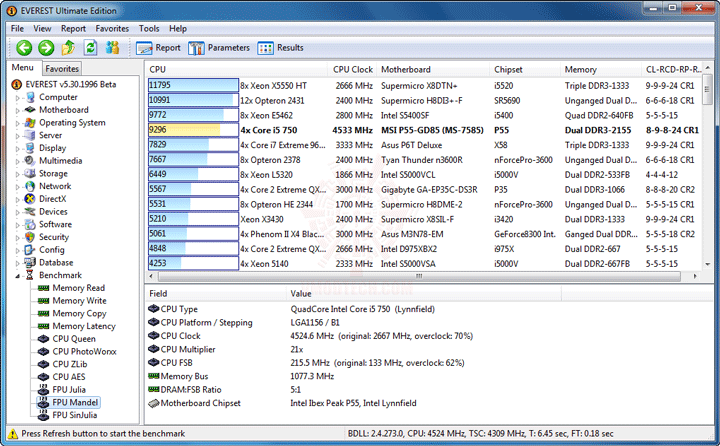Viewport: 720px width, 446px height.
Task: Select the Network globe icon
Action: [30, 186]
